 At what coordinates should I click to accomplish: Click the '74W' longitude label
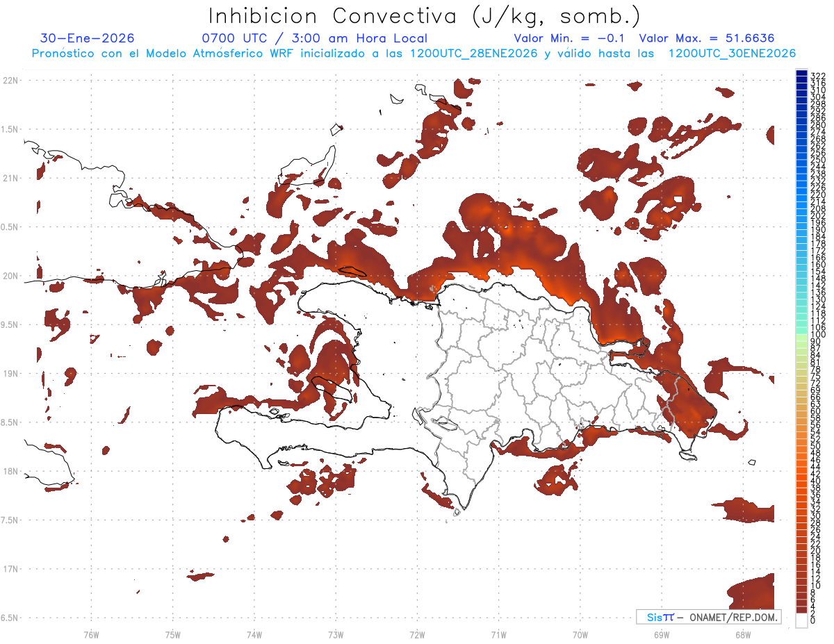tap(254, 634)
